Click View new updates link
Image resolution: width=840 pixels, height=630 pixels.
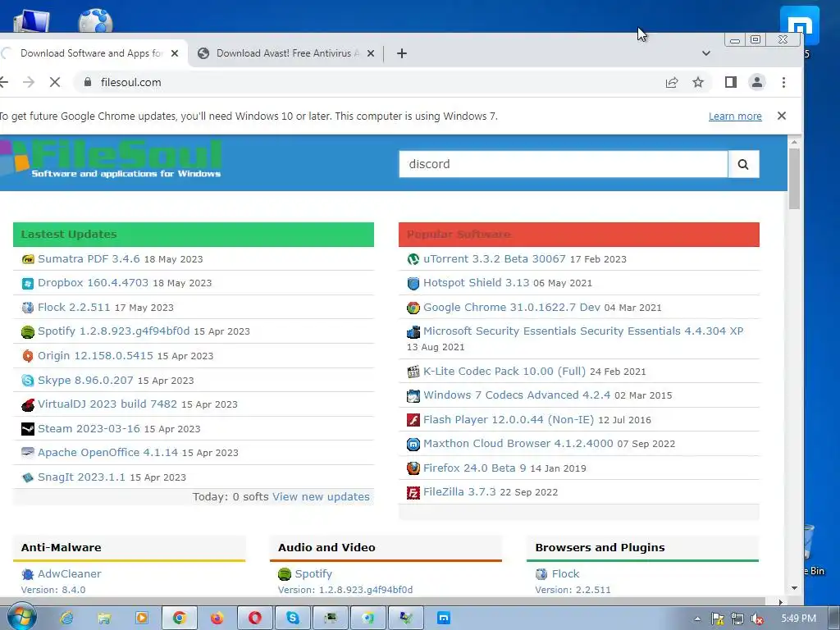[321, 496]
